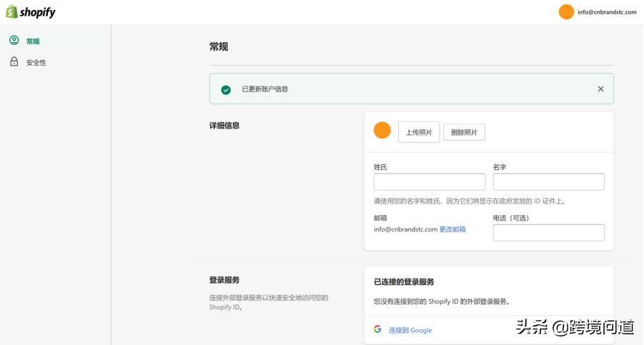The width and height of the screenshot is (644, 345).
Task: Click the 详细信息 section heading
Action: coord(224,126)
